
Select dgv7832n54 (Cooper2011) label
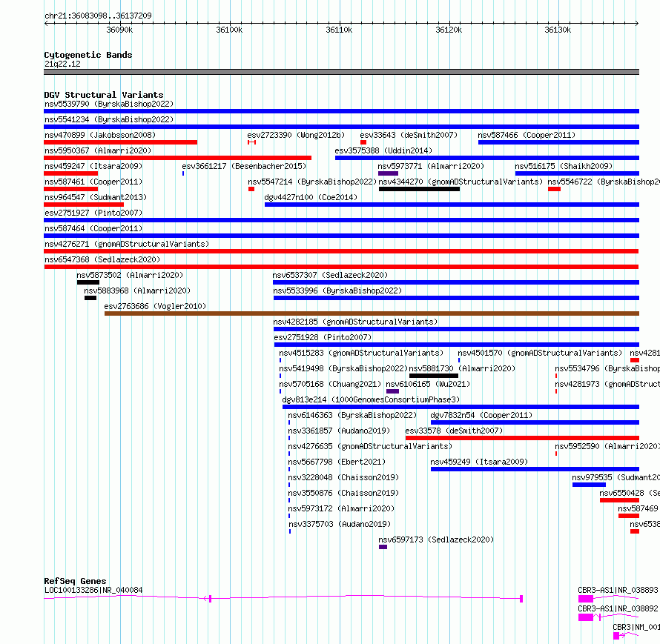pos(481,415)
